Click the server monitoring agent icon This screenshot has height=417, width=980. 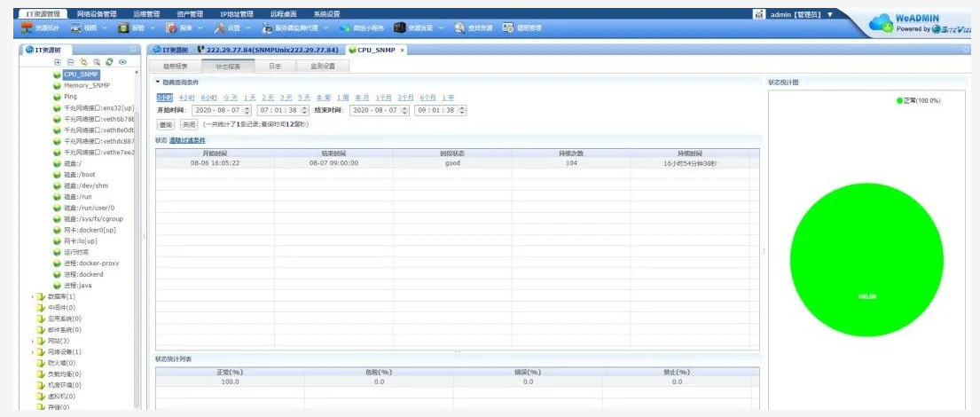[x=268, y=28]
